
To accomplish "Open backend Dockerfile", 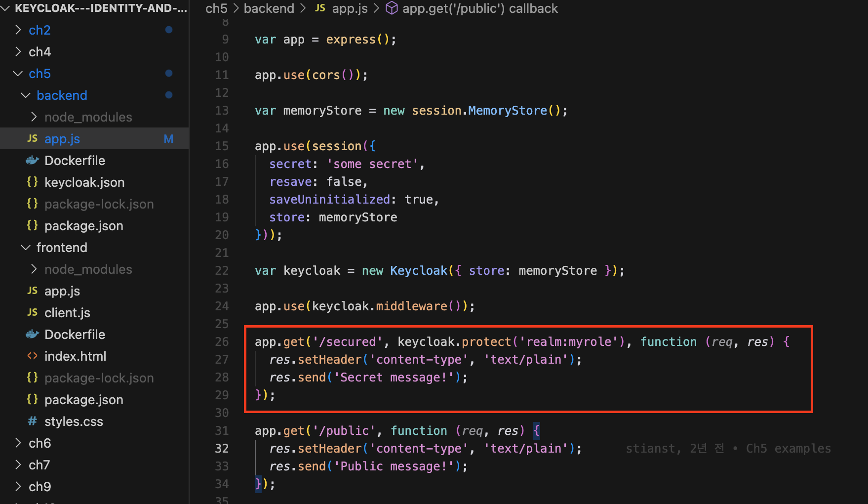I will pyautogui.click(x=75, y=161).
